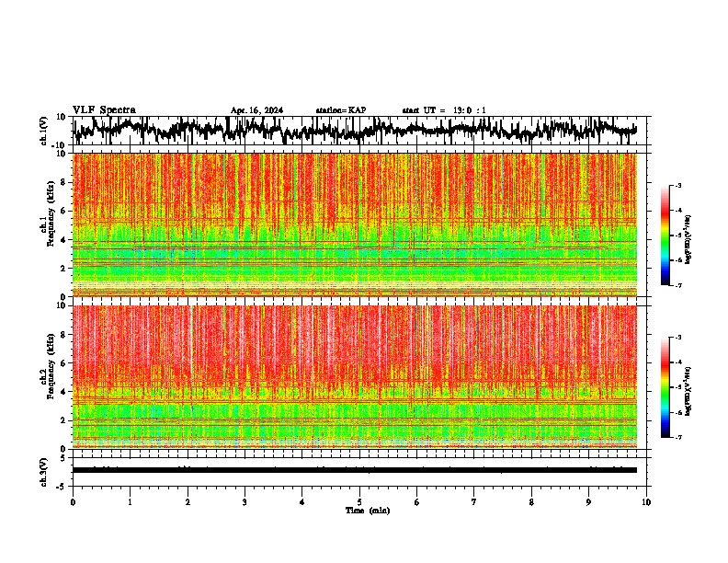Click the "-5" label on ch.2 color bar
728x563 pixels.
pyautogui.click(x=678, y=387)
